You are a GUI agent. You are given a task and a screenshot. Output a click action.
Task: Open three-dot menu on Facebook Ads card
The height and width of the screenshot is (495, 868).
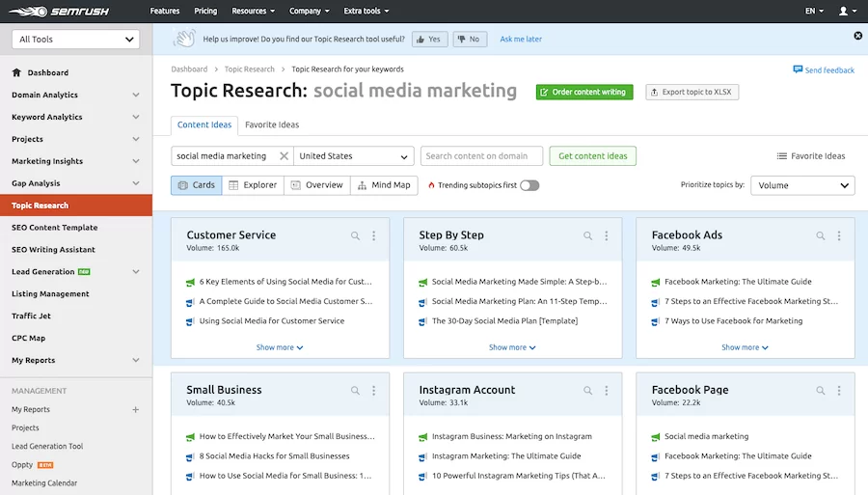coord(839,235)
